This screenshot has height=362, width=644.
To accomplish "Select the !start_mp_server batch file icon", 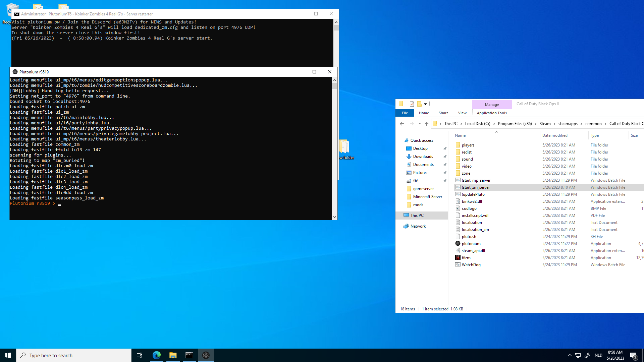I will pyautogui.click(x=458, y=180).
